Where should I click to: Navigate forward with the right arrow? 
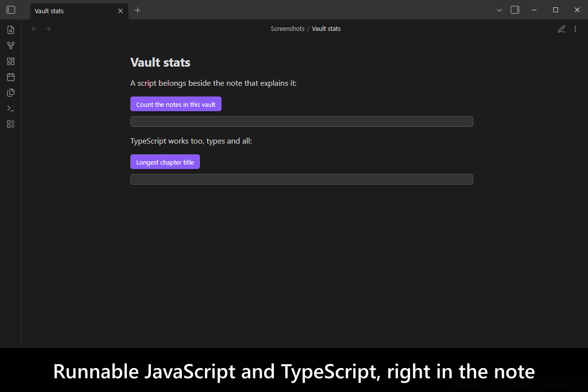(48, 29)
